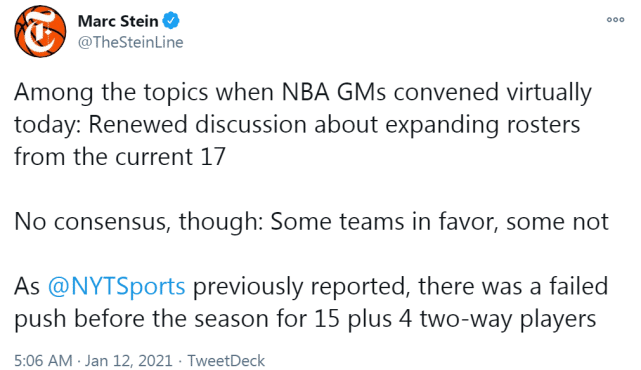Click the word "Renewed" in the tweet
Image resolution: width=641 pixels, height=370 pixels.
pos(138,124)
